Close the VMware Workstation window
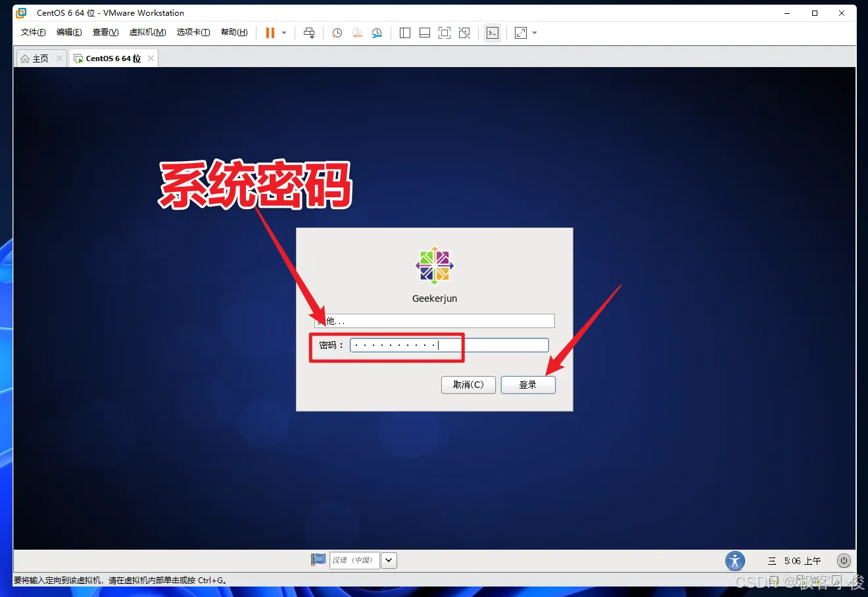The height and width of the screenshot is (597, 868). tap(842, 12)
